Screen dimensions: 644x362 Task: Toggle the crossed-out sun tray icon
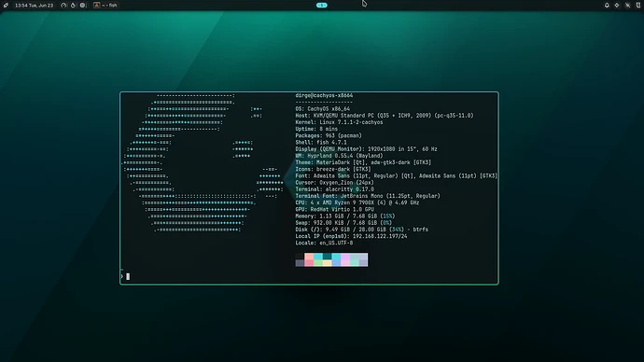point(627,6)
